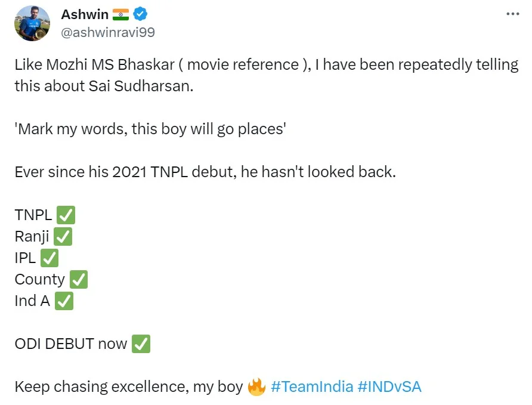
Task: Click the green check mark after IPL
Action: 49,258
